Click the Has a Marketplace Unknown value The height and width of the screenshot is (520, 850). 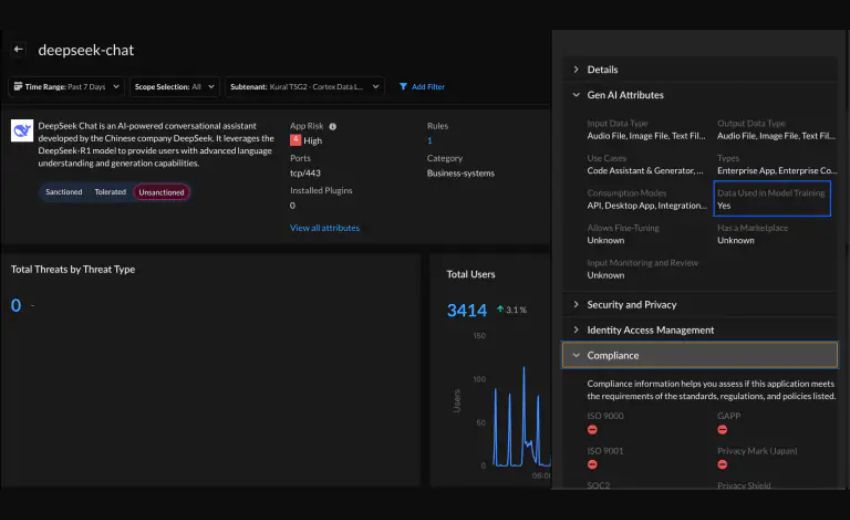736,240
